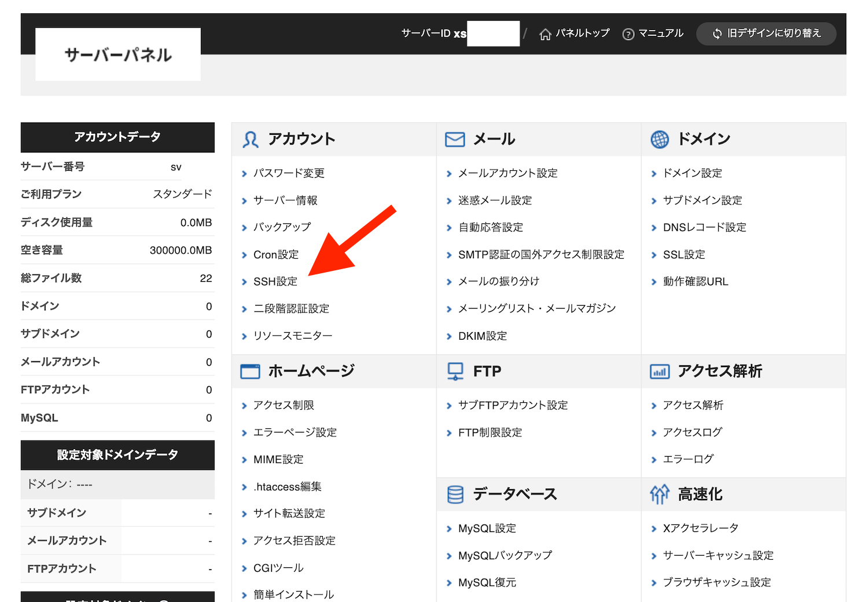Click the question mark icon beside マニュアル
This screenshot has height=602, width=868.
[x=628, y=34]
